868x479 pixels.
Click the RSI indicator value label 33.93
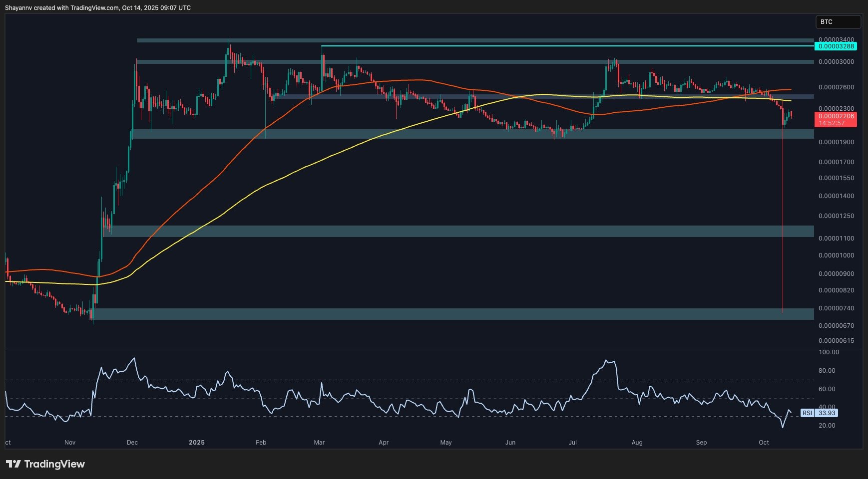click(827, 413)
